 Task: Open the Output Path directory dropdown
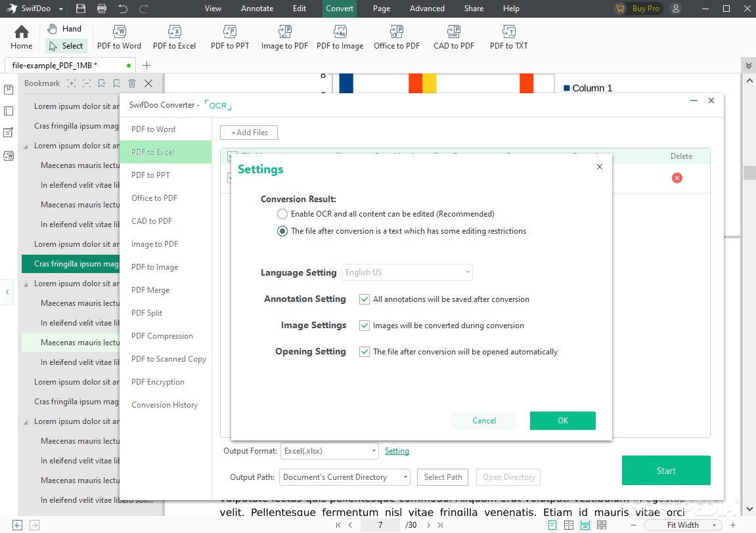(x=345, y=477)
